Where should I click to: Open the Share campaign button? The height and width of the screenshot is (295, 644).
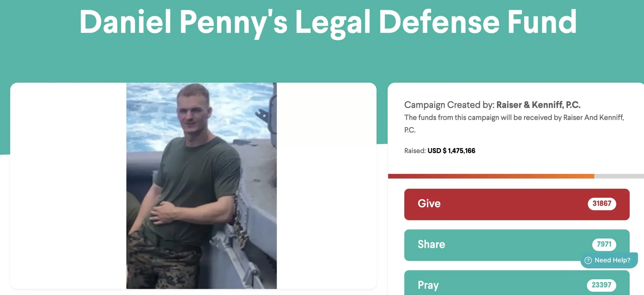coord(517,245)
